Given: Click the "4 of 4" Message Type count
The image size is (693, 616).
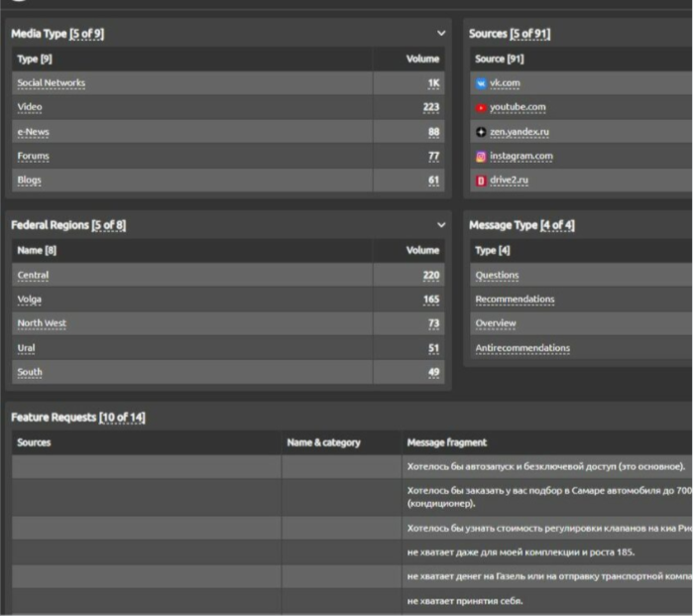Looking at the screenshot, I should [557, 225].
